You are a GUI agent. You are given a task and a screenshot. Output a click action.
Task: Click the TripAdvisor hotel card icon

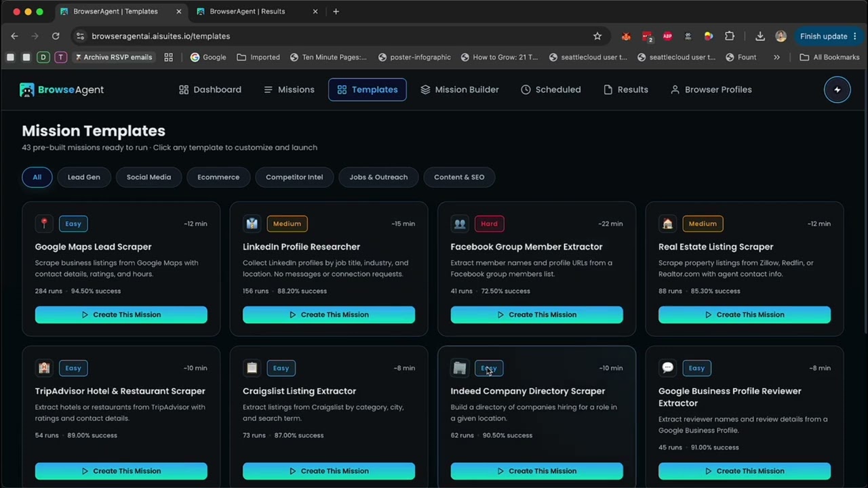click(44, 368)
